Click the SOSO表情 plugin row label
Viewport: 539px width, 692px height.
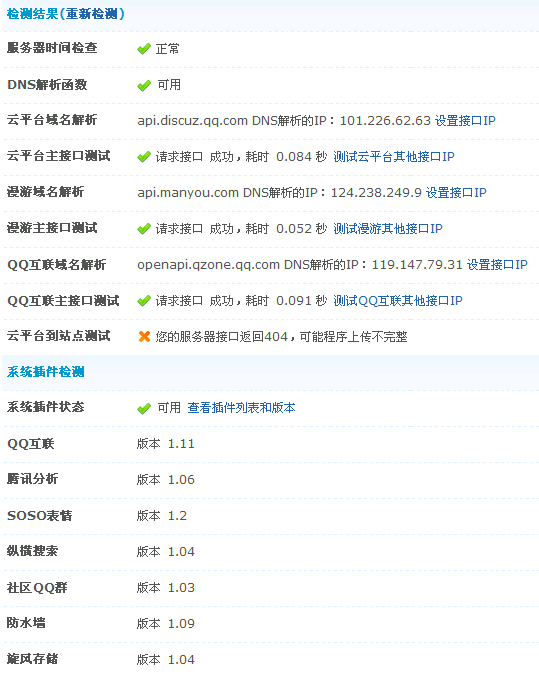pos(39,516)
